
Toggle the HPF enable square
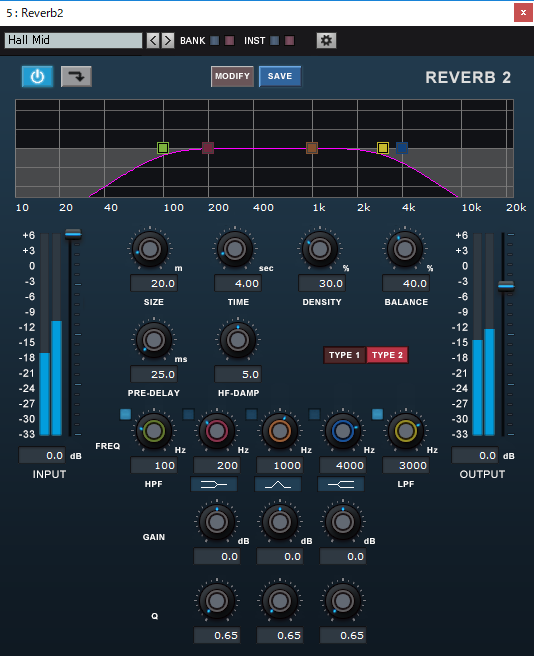pyautogui.click(x=126, y=414)
